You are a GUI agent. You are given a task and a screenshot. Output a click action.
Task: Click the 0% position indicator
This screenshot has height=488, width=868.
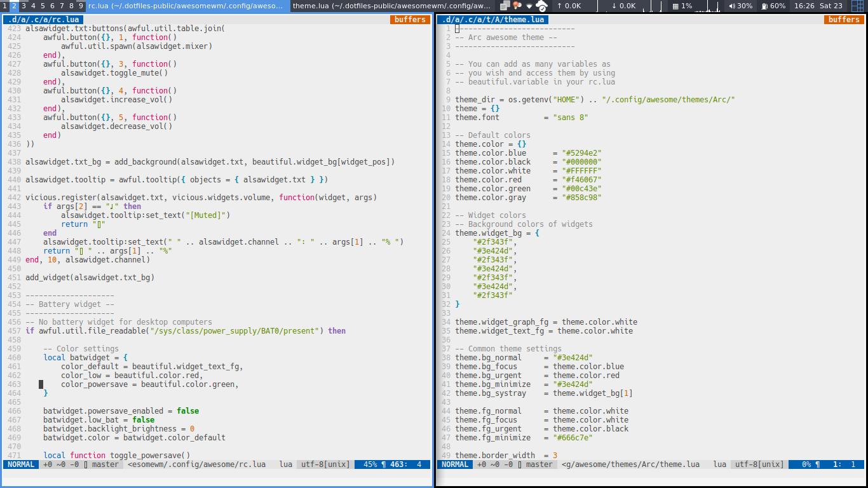coord(806,464)
